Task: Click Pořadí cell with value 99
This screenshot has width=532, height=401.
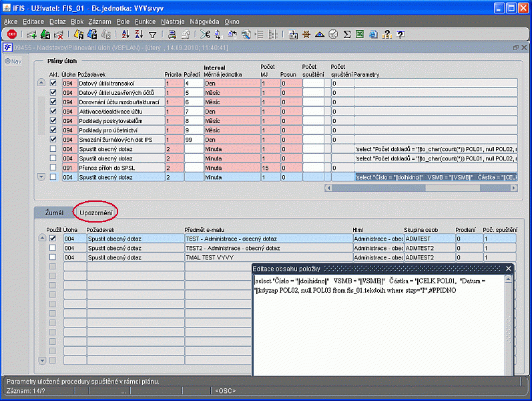Action: click(194, 139)
